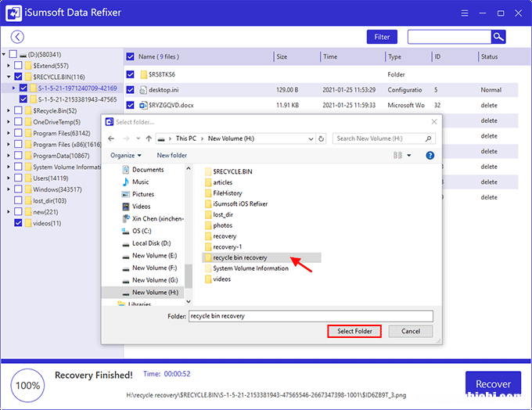Click the back arrow icon in iSumsoft

[x=17, y=37]
